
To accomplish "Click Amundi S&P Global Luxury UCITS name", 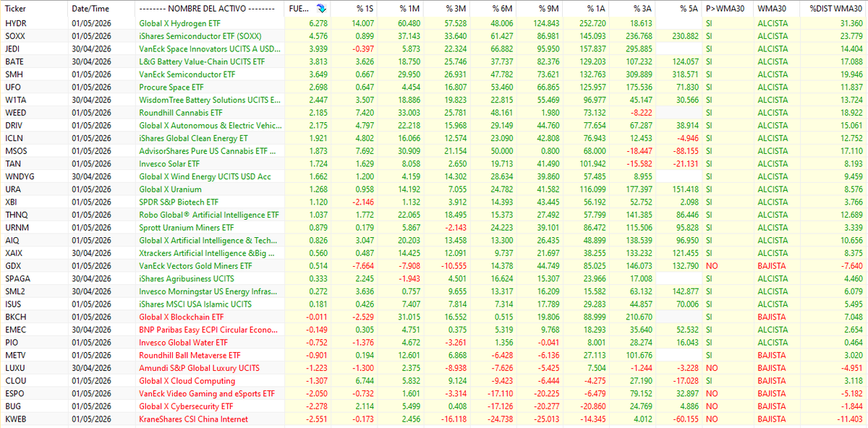I will (200, 368).
